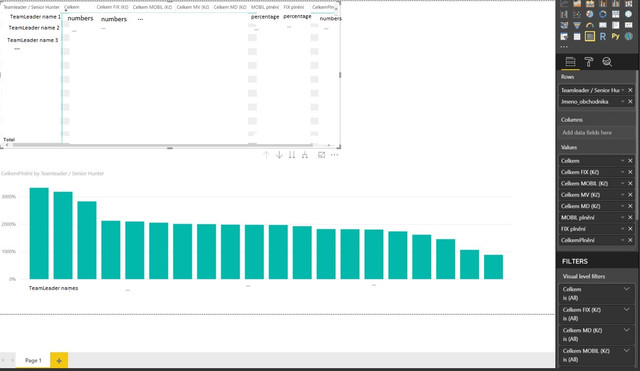Open matrix More options ellipsis

[334, 155]
